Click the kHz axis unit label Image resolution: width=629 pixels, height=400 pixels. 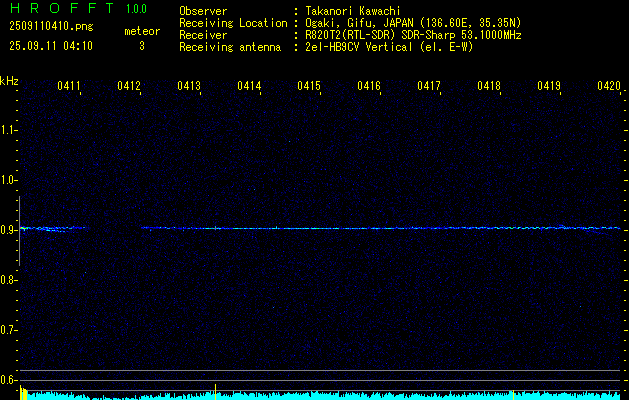[x=9, y=81]
